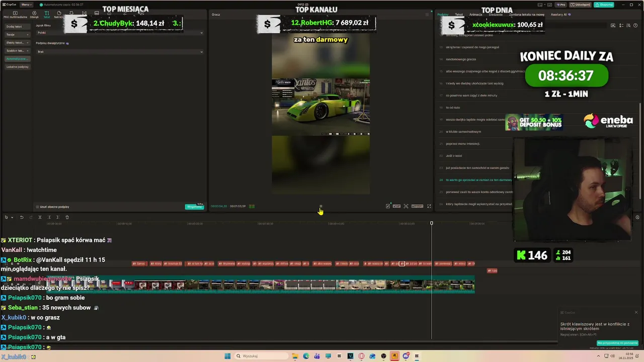Image resolution: width=644 pixels, height=362 pixels.
Task: Close the shortcut conflict notification
Action: 636,312
